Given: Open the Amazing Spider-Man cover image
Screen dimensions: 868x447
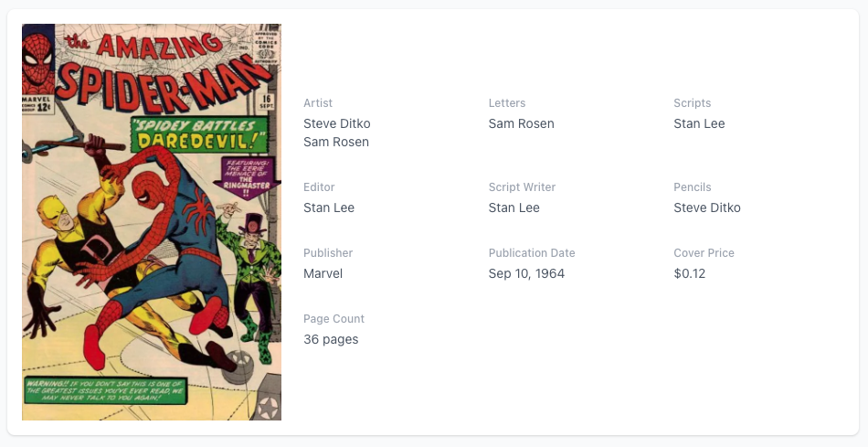Looking at the screenshot, I should tap(152, 222).
